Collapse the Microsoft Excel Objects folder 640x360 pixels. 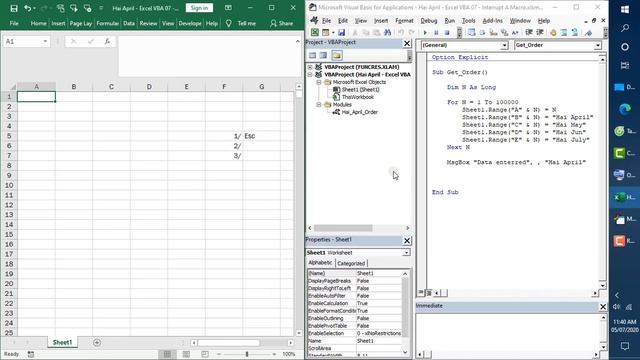[319, 82]
